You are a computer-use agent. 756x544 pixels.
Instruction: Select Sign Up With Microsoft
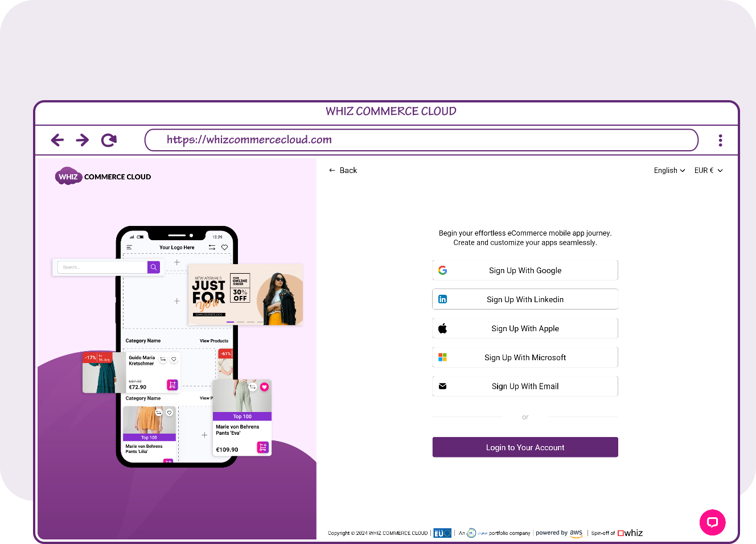(x=525, y=357)
